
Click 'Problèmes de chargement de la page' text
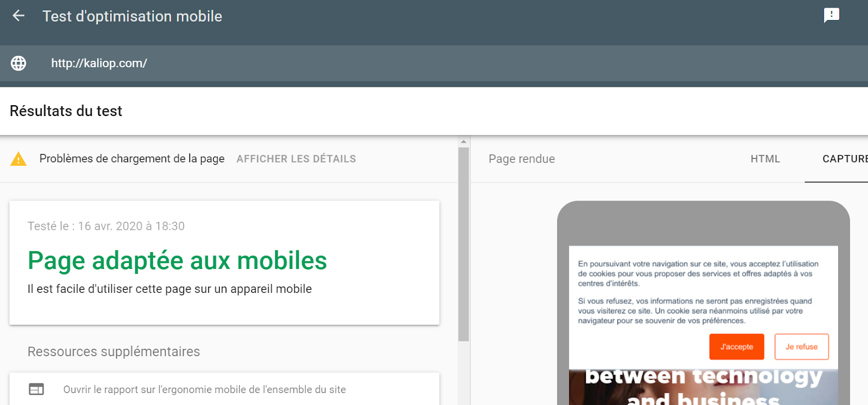(x=132, y=159)
